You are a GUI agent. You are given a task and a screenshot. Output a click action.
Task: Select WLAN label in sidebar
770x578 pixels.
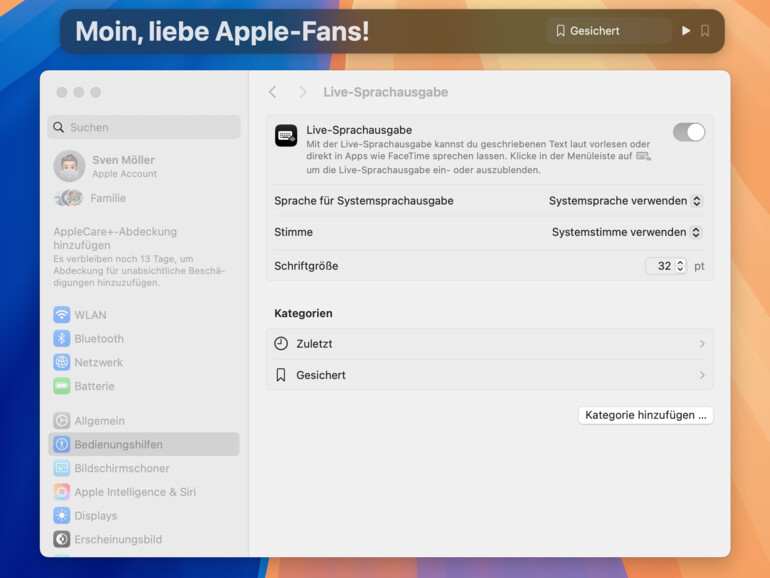[x=90, y=315]
